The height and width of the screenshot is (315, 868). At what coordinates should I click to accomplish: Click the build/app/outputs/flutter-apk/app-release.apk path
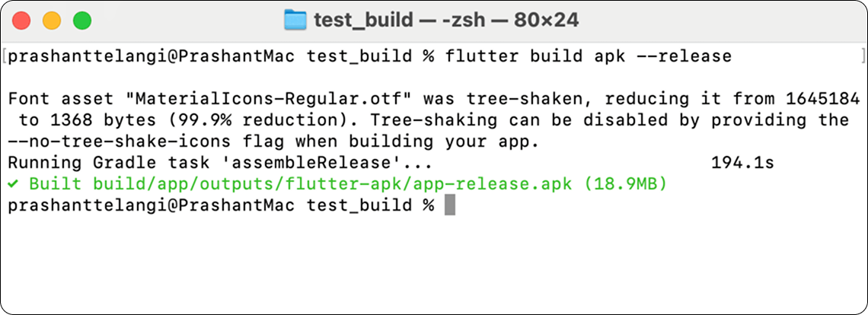pos(332,184)
